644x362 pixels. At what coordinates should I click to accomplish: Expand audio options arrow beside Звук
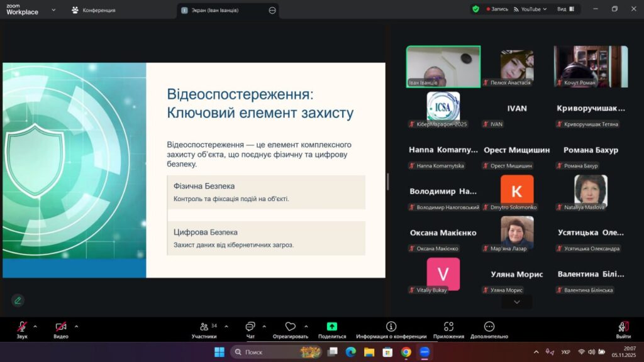35,326
